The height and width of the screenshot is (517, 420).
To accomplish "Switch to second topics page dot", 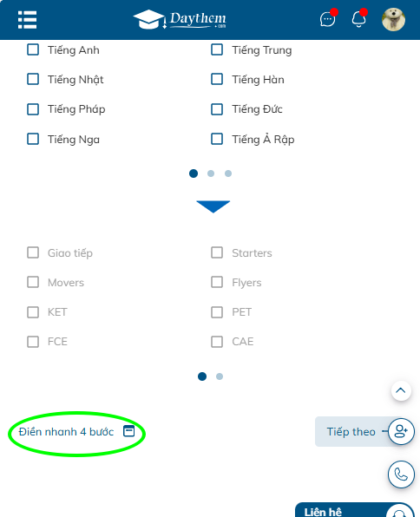I will click(220, 376).
